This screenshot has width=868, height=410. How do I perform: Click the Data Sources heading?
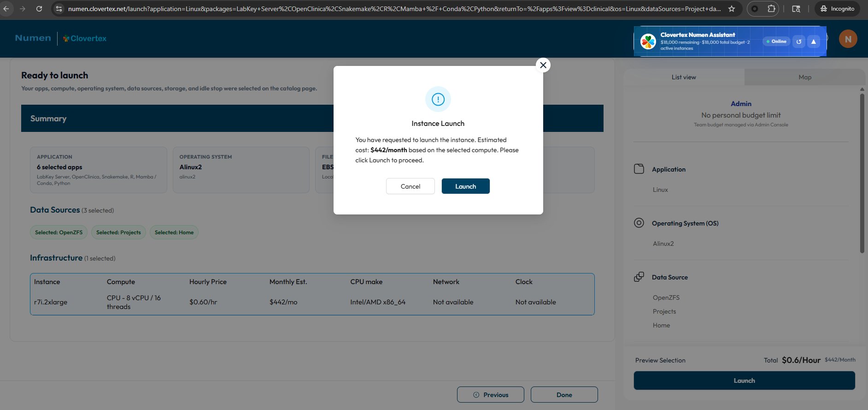tap(55, 210)
